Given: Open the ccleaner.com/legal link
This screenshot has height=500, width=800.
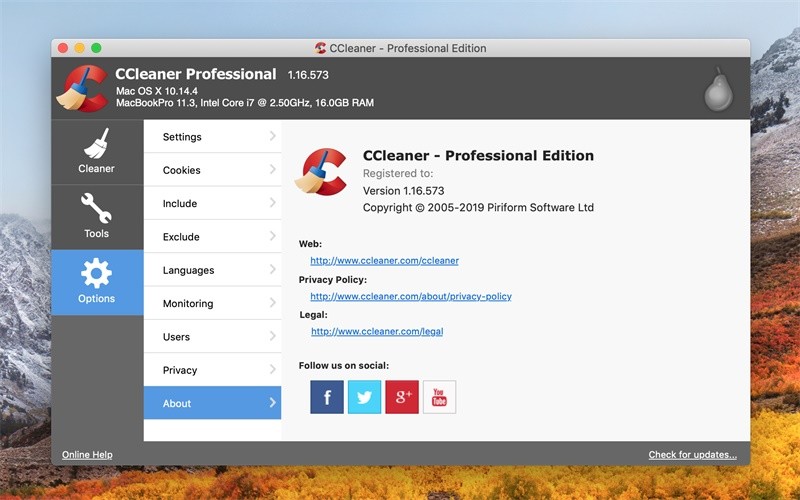Looking at the screenshot, I should tap(377, 332).
